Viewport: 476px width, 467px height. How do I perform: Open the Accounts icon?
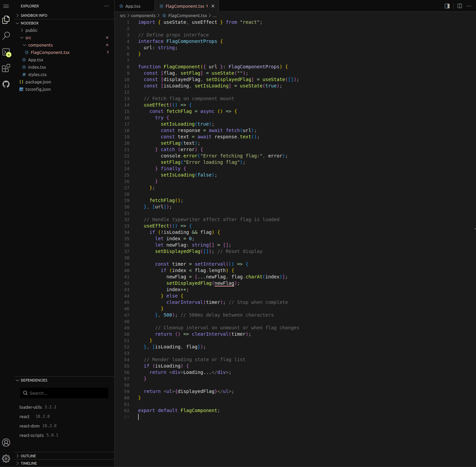(x=6, y=443)
